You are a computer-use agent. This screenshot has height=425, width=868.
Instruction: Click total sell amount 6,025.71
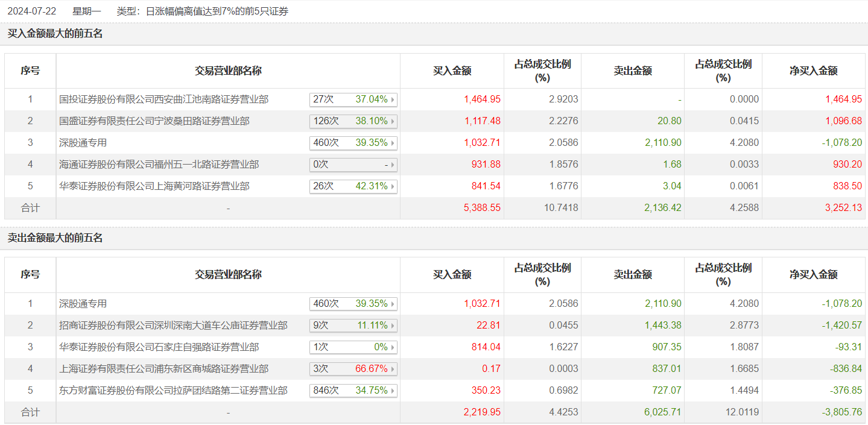(x=663, y=412)
